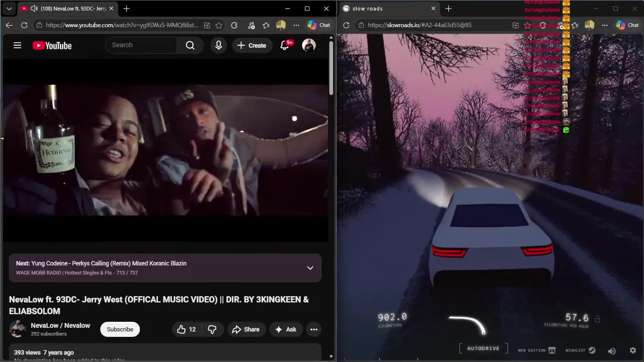The height and width of the screenshot is (362, 644).
Task: Click the Jerry West video player
Action: 166,150
